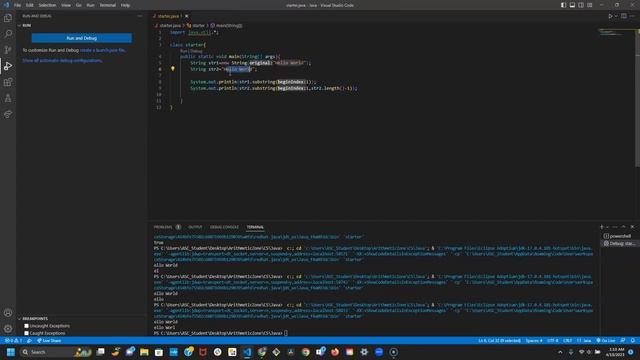Click the yellow lightbulb code action

point(173,69)
